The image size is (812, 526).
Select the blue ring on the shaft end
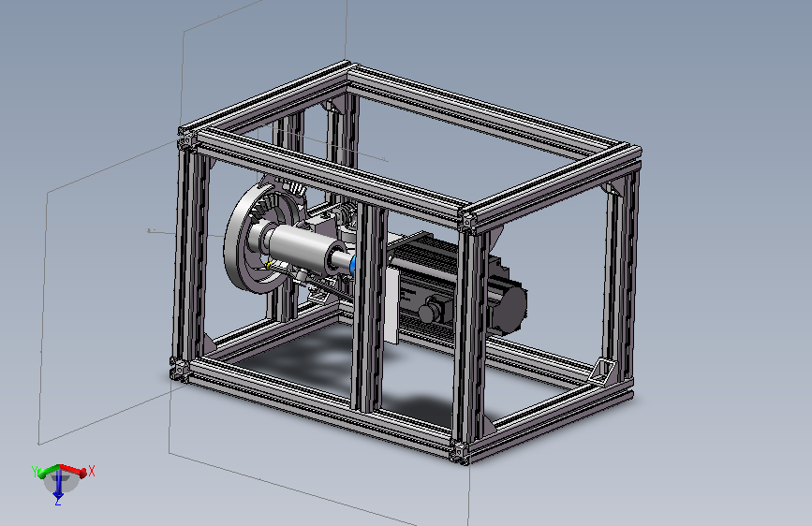[x=353, y=265]
